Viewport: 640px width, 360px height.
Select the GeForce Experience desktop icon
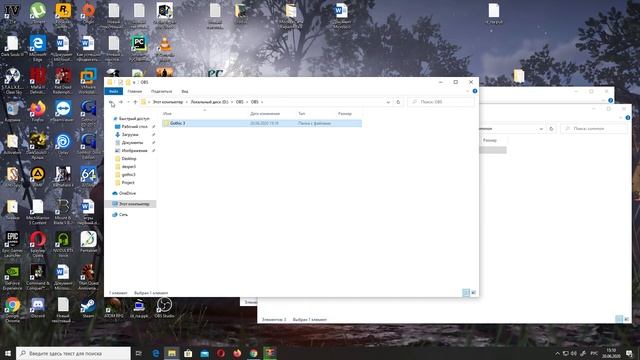click(x=12, y=277)
